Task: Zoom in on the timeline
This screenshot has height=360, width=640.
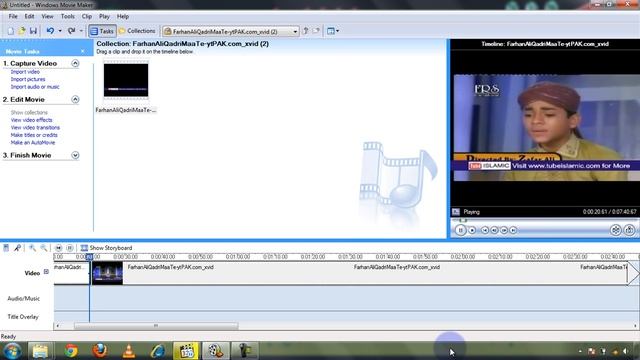Action: pyautogui.click(x=32, y=248)
